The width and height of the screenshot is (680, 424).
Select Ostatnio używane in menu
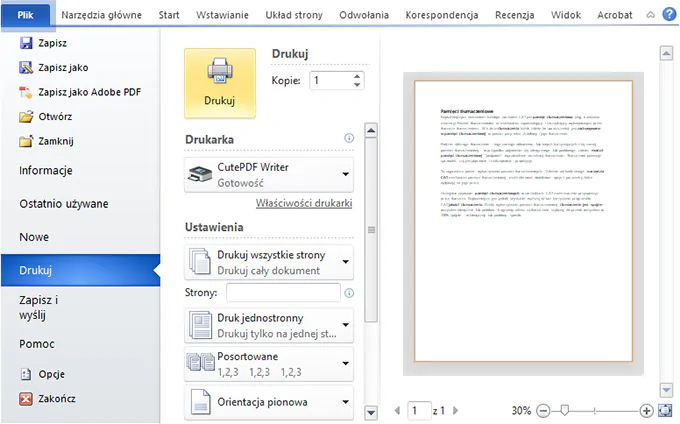pyautogui.click(x=64, y=204)
